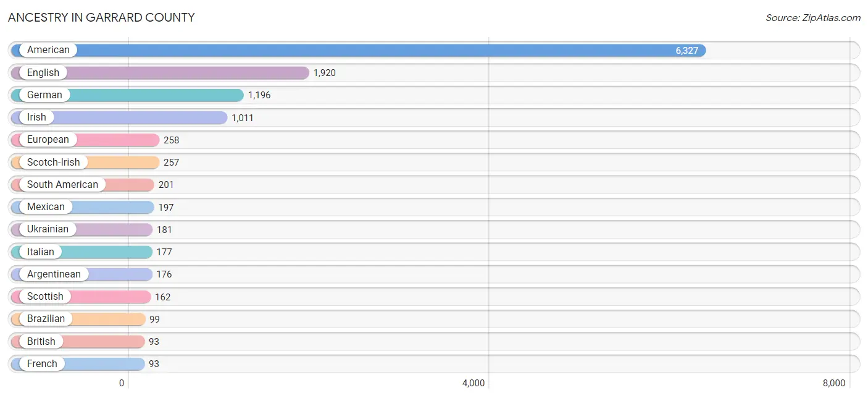Click the 162 value for Scottish

point(163,297)
